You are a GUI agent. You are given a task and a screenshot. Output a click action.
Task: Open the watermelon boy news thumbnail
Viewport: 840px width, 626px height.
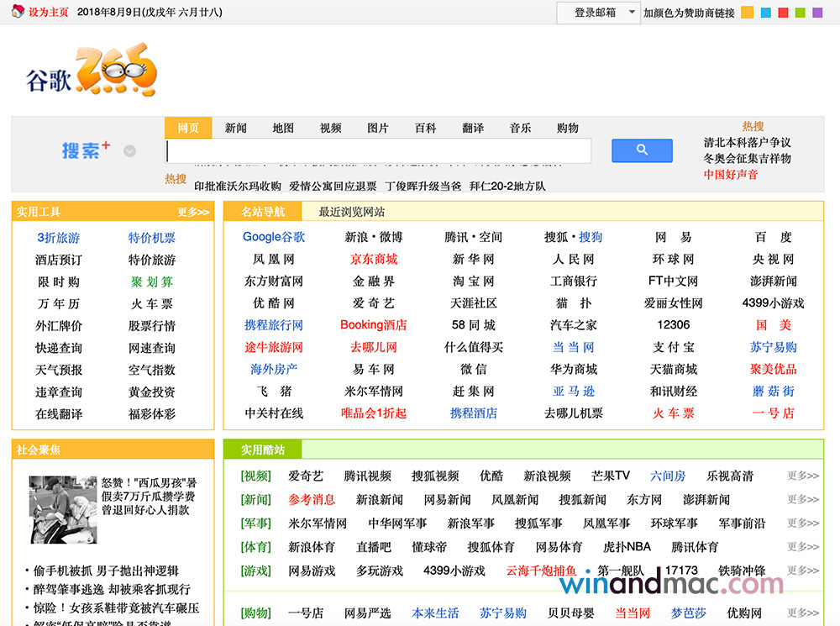pos(63,510)
